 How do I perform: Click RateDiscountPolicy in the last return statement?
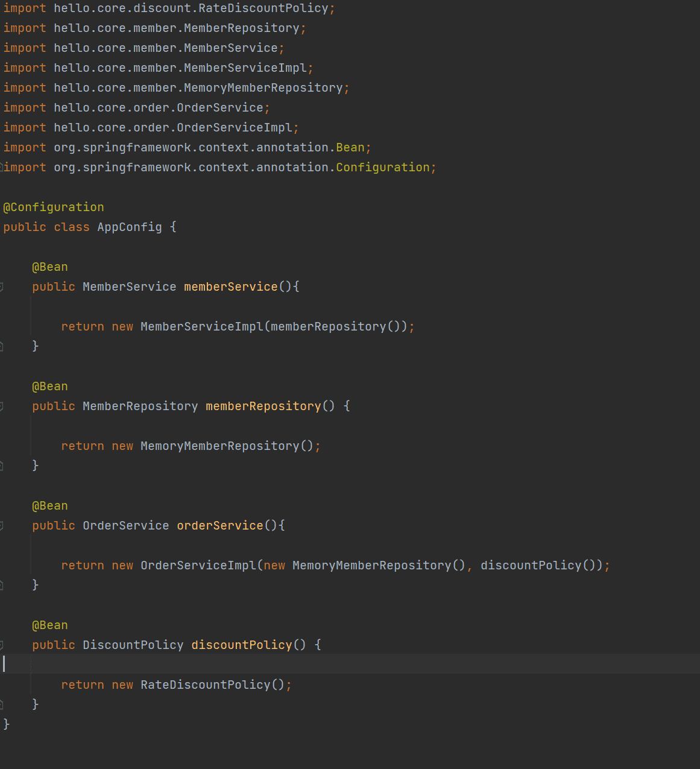click(206, 685)
